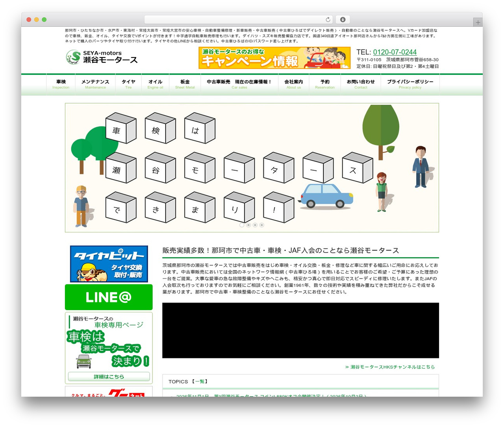Click the browser address bar
The image size is (504, 427).
[x=239, y=20]
